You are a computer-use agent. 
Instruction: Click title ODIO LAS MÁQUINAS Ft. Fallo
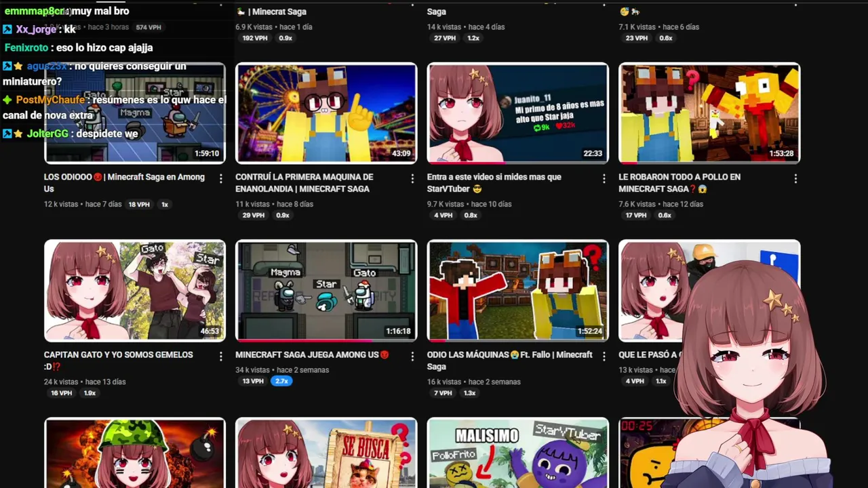click(x=510, y=361)
